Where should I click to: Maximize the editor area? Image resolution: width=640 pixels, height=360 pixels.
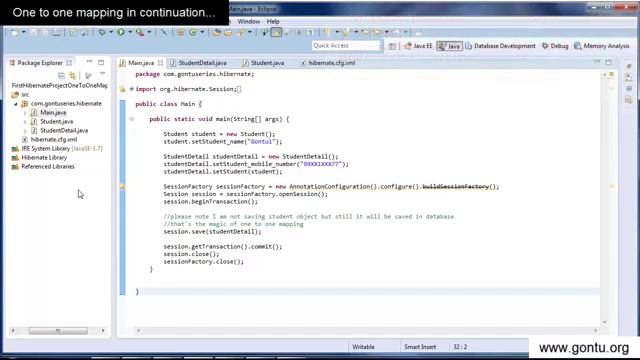point(609,62)
